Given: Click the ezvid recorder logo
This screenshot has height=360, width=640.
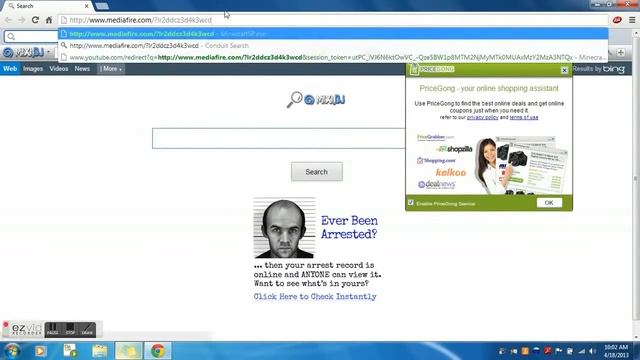Looking at the screenshot, I should click(23, 329).
